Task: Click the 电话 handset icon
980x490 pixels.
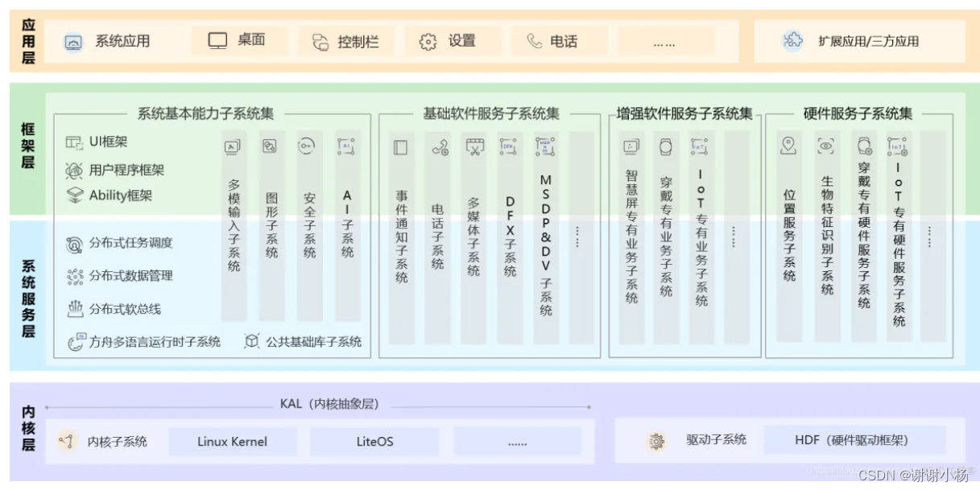Action: point(534,41)
